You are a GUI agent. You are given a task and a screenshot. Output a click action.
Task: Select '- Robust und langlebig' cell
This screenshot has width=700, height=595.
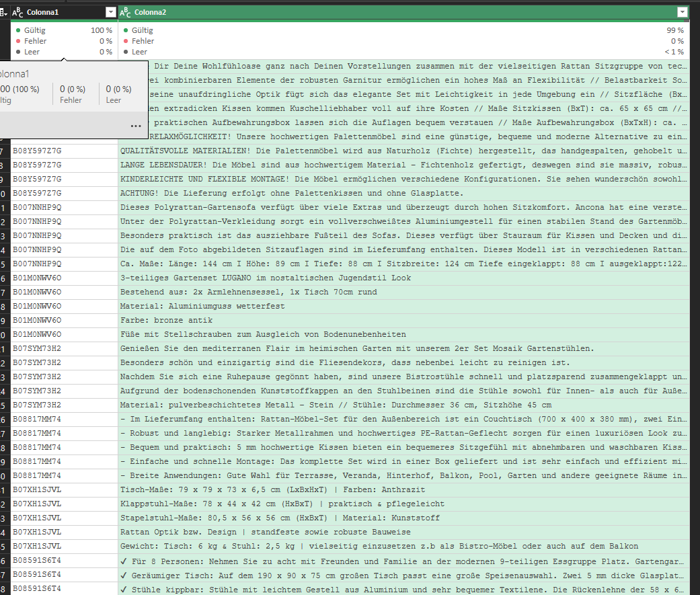(x=403, y=434)
